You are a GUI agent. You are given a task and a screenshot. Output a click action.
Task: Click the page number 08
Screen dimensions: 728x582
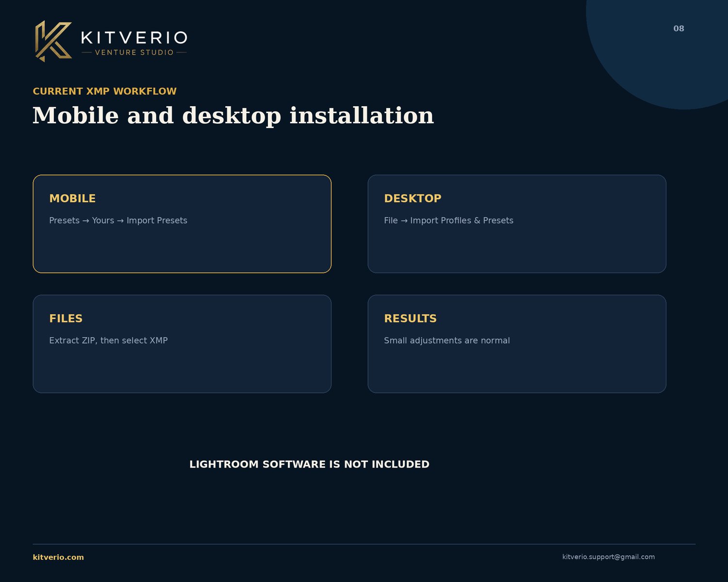(x=678, y=29)
